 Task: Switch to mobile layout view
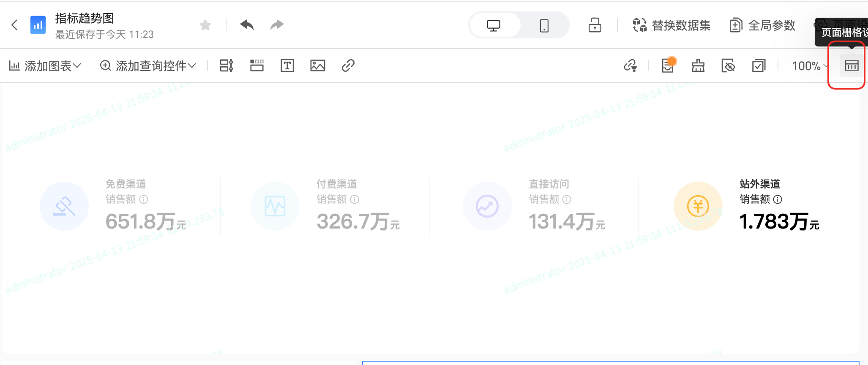[544, 25]
